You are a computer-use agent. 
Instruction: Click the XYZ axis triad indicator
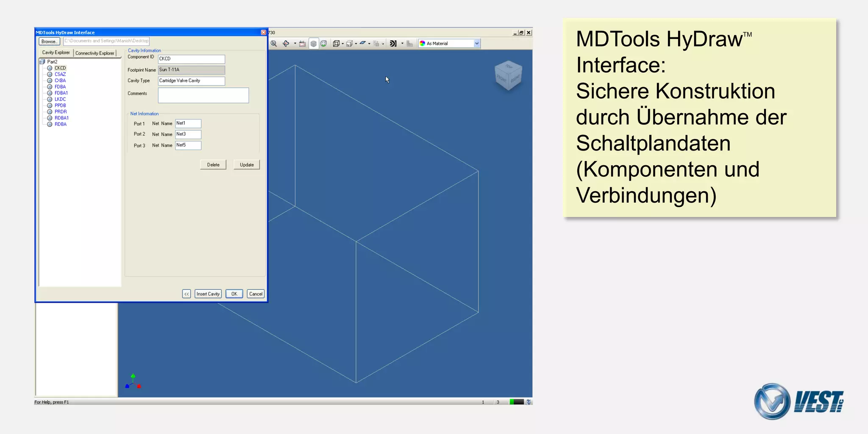point(133,381)
